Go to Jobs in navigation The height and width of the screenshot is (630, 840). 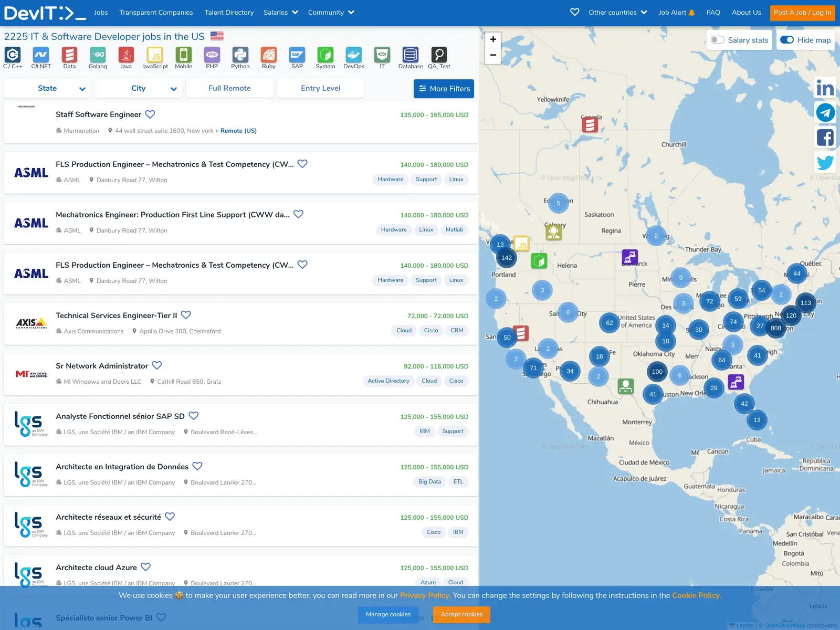coord(101,13)
